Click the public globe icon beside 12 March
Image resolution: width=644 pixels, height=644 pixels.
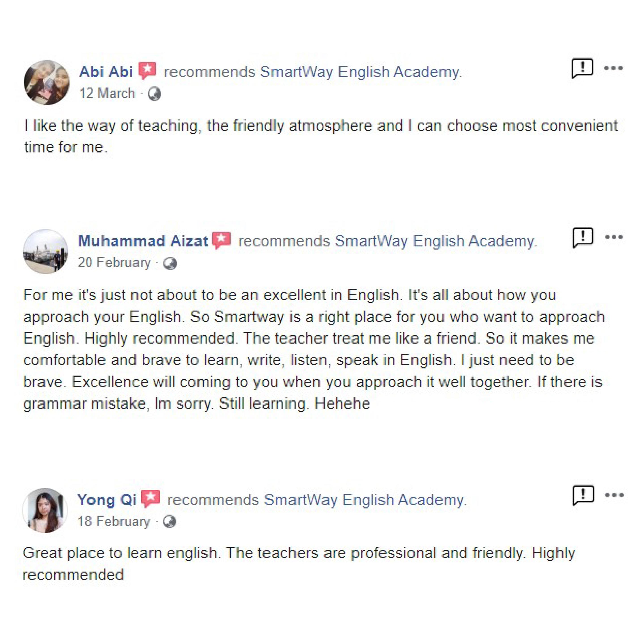(154, 94)
